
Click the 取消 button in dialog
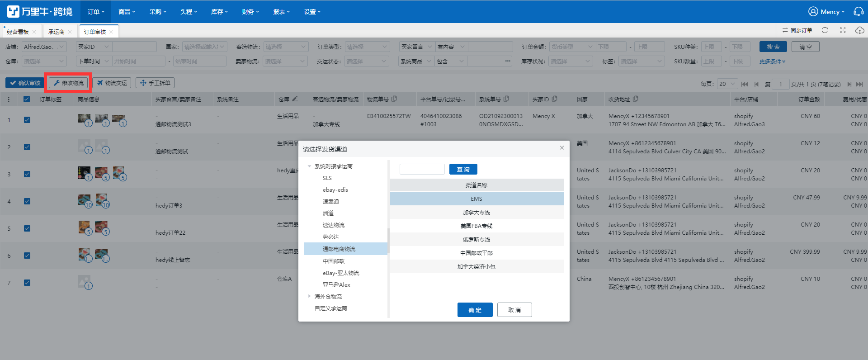coord(514,310)
